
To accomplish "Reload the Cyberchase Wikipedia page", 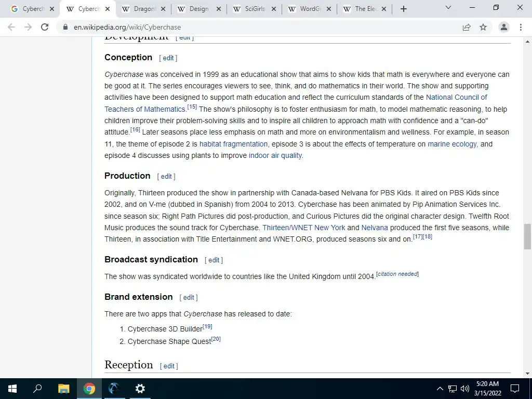I will point(45,27).
